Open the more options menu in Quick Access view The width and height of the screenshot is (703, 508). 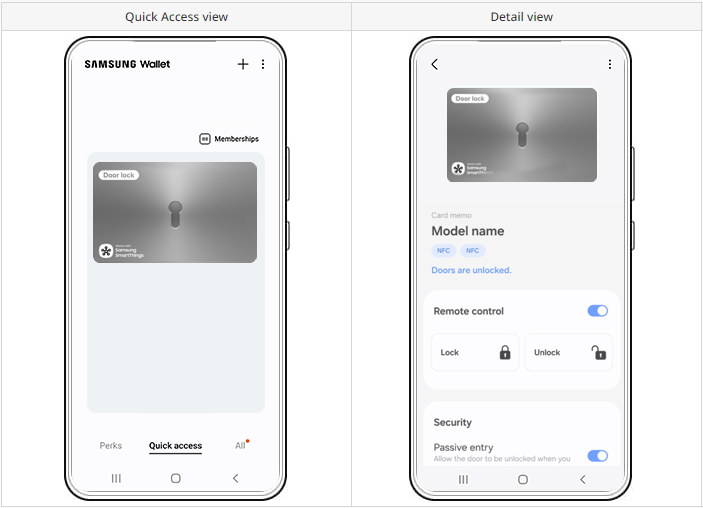(x=263, y=64)
